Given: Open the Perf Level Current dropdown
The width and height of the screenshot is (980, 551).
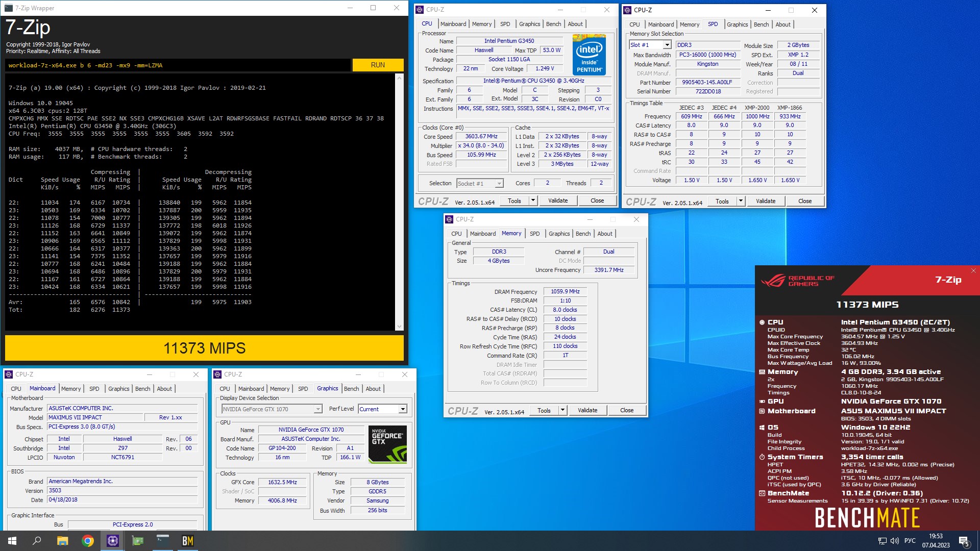Looking at the screenshot, I should 403,409.
